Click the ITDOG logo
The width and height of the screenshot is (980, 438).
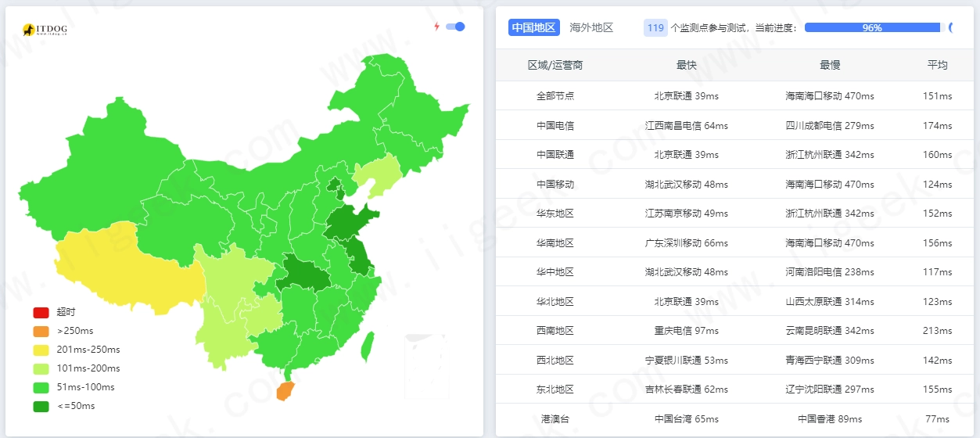[x=45, y=30]
